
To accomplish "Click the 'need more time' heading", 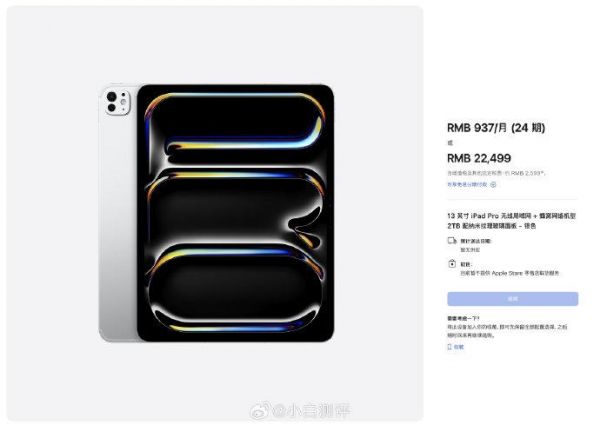I will pyautogui.click(x=463, y=318).
